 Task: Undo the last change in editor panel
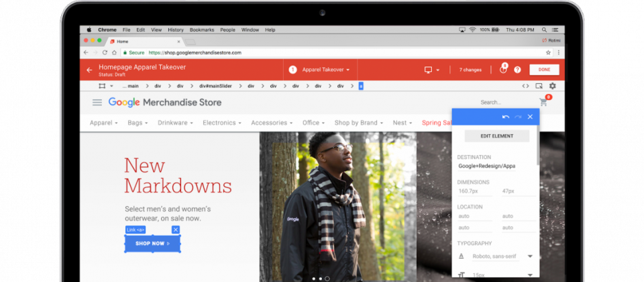[506, 117]
